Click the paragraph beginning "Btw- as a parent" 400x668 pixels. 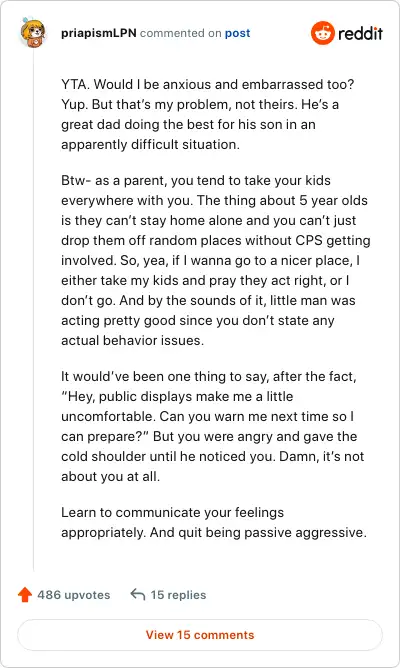pos(216,260)
